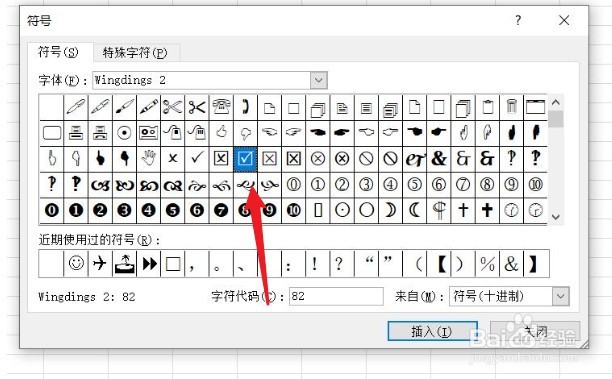This screenshot has height=379, width=612.
Task: Select the circle with center dot symbol in last row
Action: 342,210
